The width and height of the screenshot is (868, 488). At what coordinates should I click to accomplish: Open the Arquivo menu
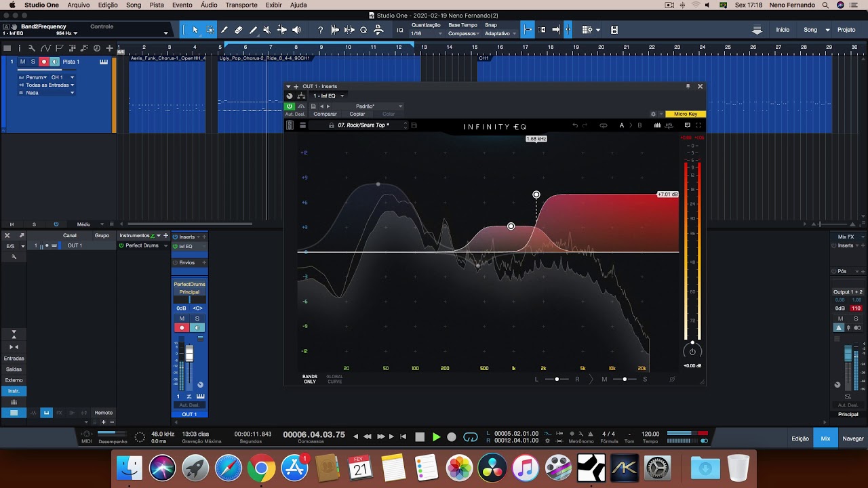79,5
